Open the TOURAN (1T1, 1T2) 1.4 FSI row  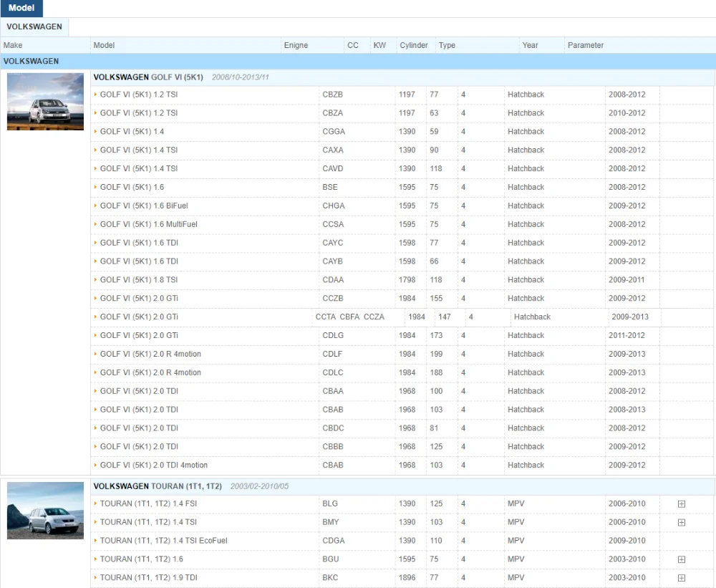[x=402, y=503]
